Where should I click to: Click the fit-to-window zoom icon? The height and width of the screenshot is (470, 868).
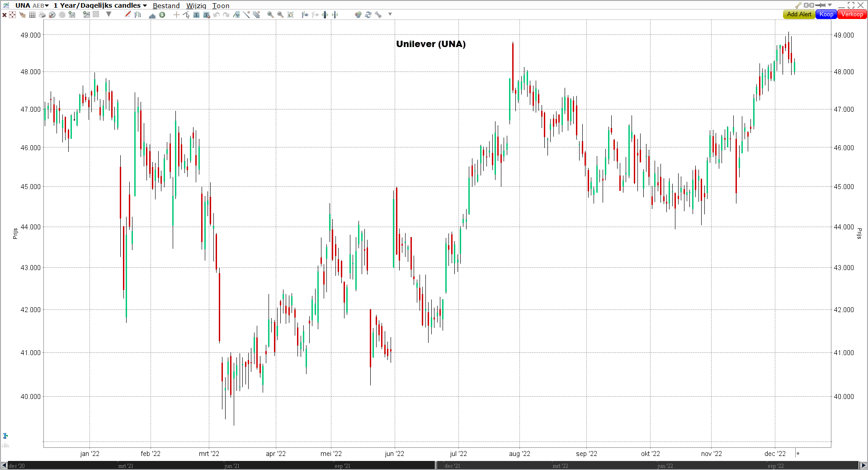pyautogui.click(x=291, y=14)
